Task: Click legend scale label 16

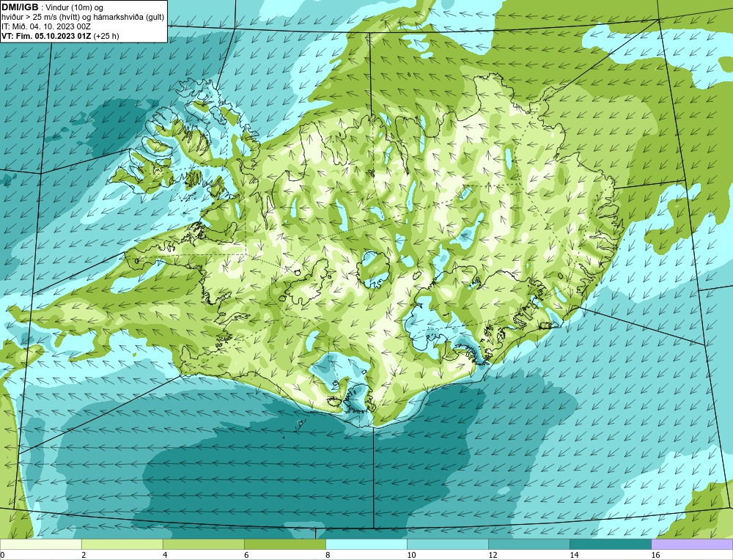Action: [655, 555]
